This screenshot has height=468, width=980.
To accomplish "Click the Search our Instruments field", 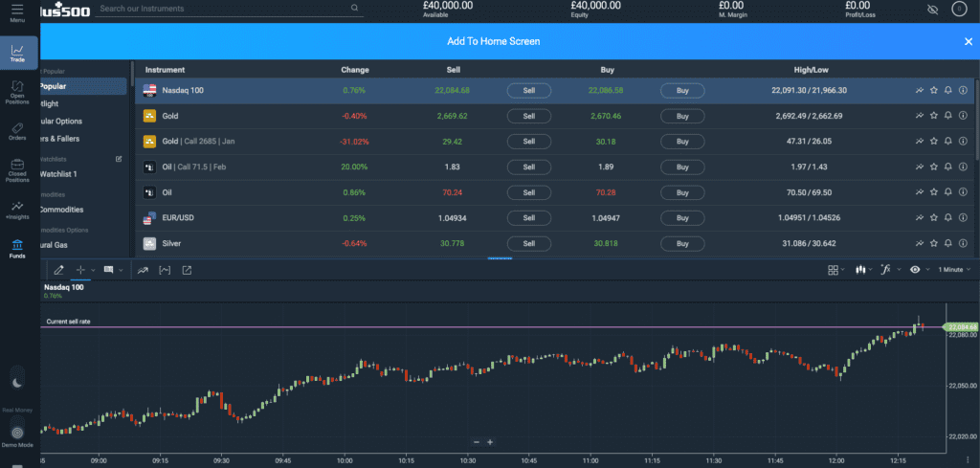I will 229,9.
